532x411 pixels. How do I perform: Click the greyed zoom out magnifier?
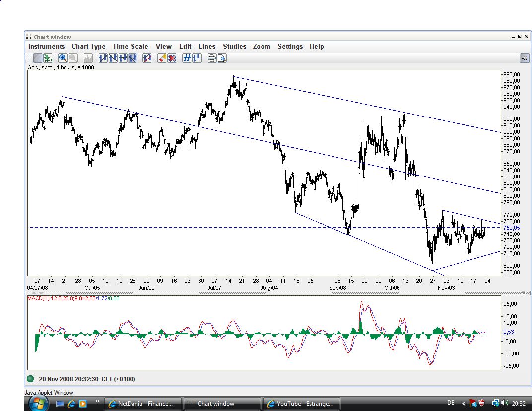73,59
